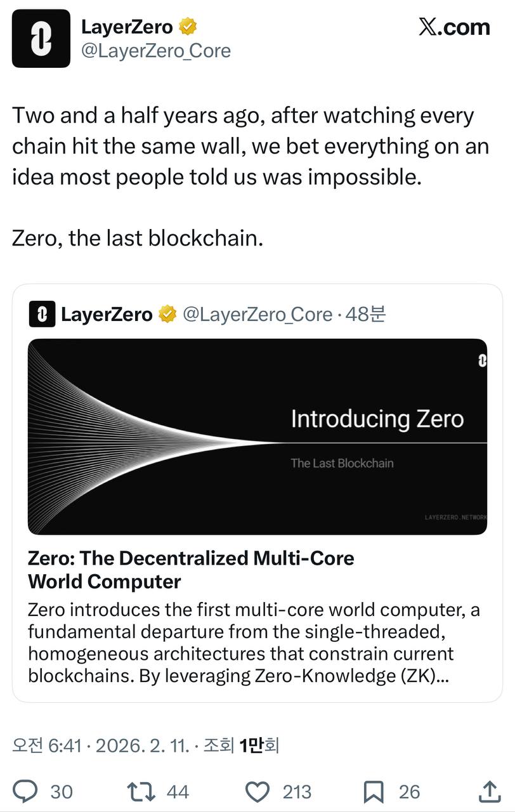Bookmark this tweet

374,791
